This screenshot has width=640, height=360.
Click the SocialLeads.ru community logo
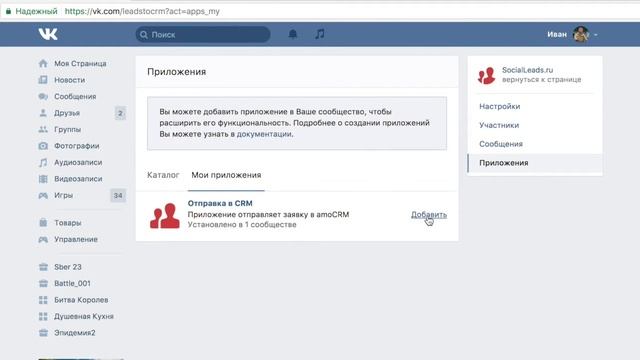point(487,75)
